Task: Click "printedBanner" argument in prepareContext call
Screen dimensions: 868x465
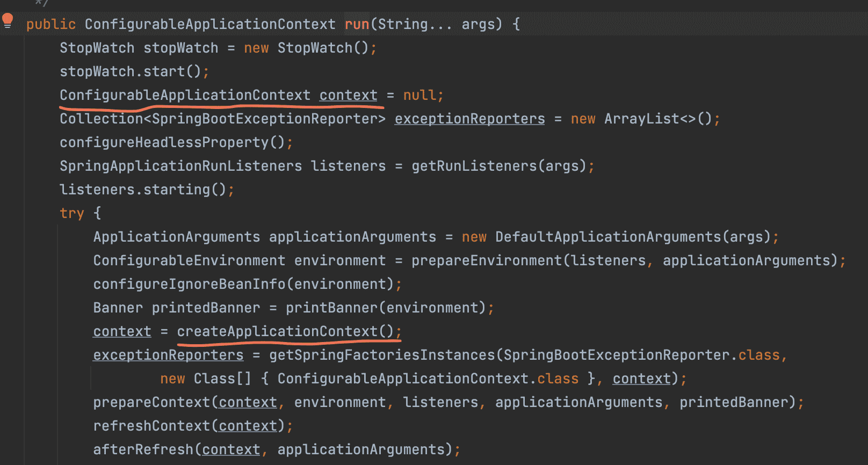Action: [x=734, y=402]
